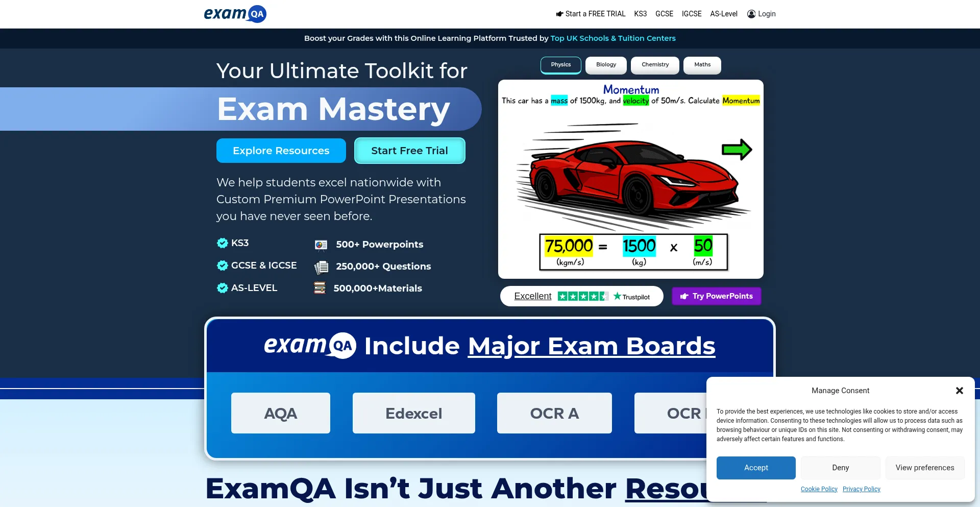980x507 pixels.
Task: Open the Cookie Policy link
Action: (x=819, y=489)
